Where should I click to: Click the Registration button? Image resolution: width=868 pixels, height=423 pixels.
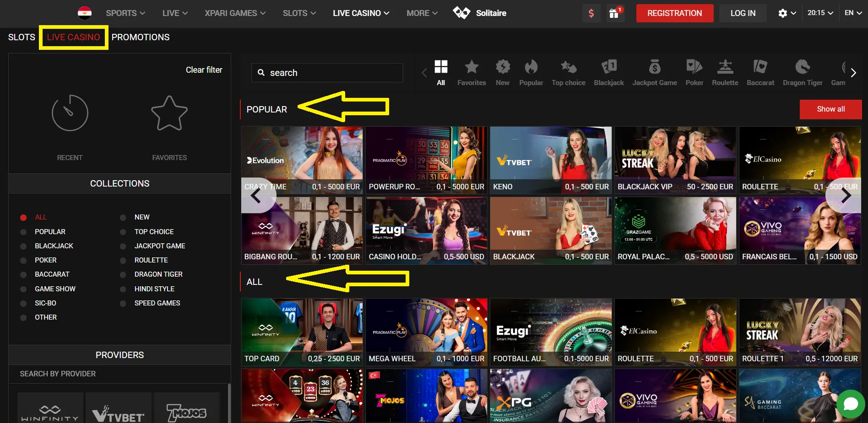674,13
